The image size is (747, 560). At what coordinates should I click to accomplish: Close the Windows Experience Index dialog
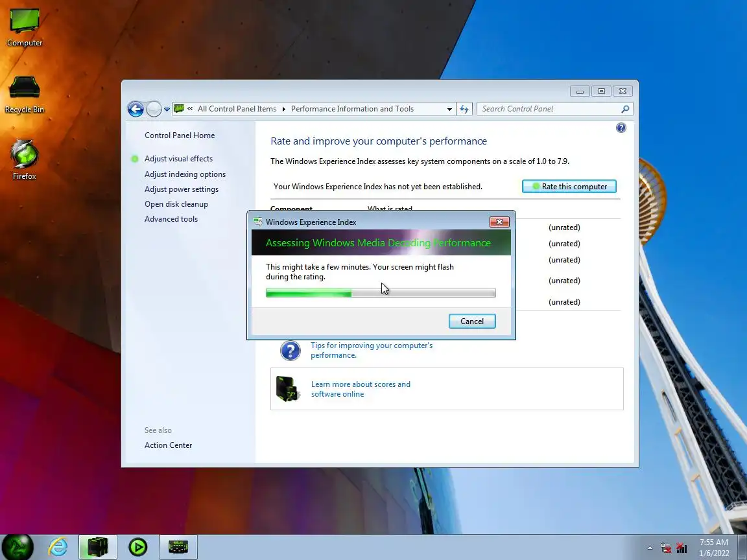[499, 222]
